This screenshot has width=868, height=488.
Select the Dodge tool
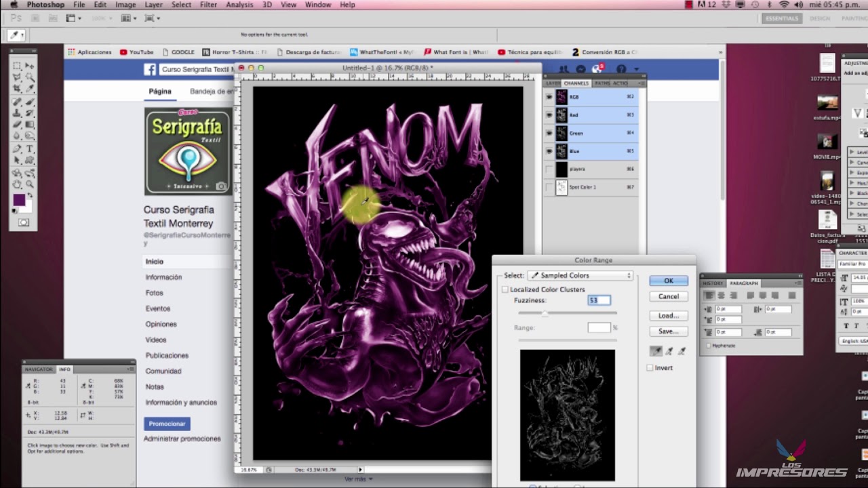pyautogui.click(x=30, y=136)
